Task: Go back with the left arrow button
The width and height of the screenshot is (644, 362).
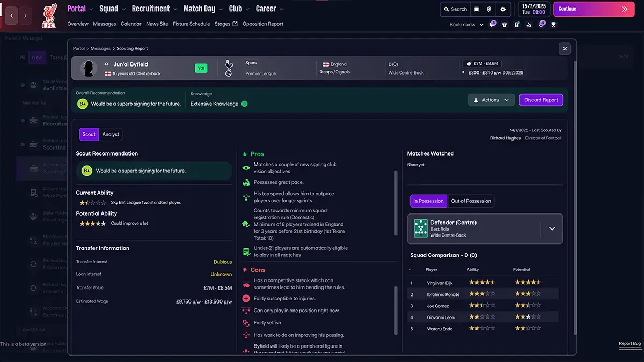Action: click(12, 16)
